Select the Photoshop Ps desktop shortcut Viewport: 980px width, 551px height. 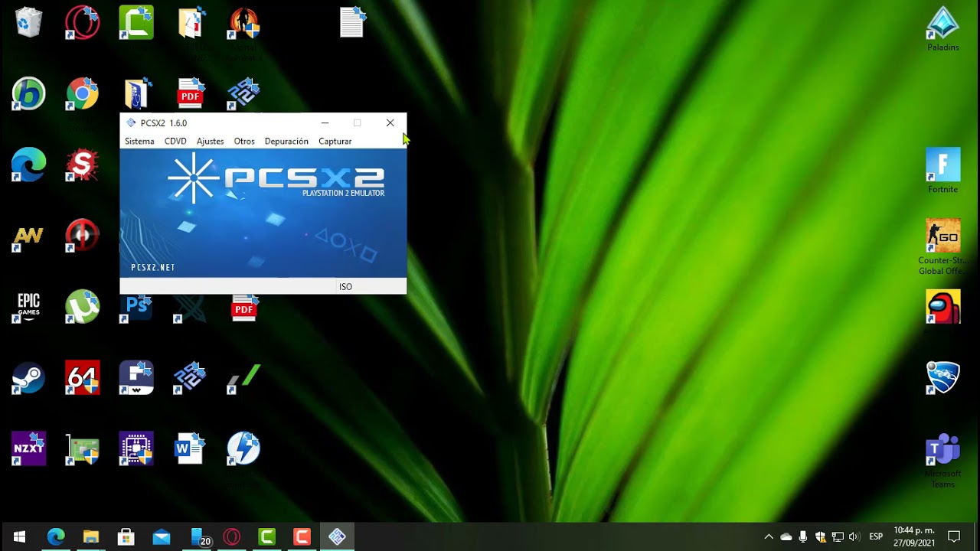click(x=136, y=308)
